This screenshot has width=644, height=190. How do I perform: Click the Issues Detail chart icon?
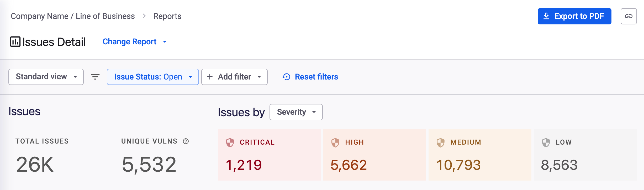(15, 42)
